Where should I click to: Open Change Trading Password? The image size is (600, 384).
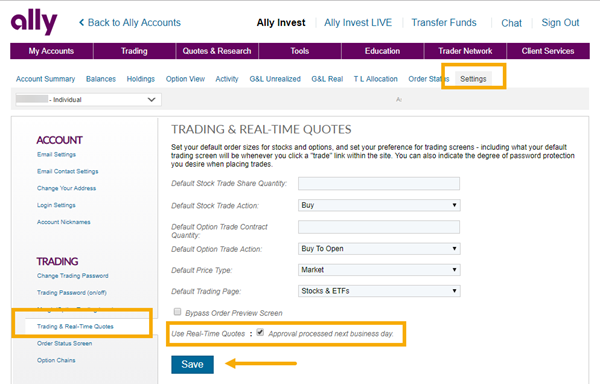[73, 276]
